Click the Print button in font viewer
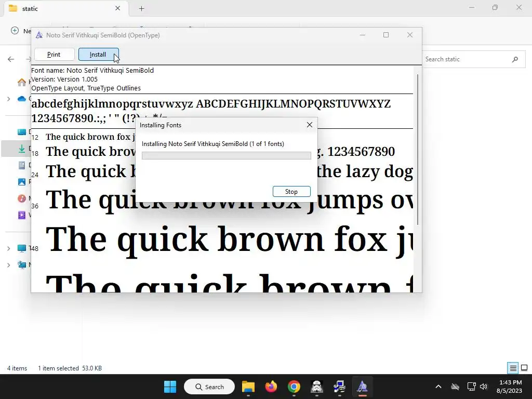 pos(54,54)
